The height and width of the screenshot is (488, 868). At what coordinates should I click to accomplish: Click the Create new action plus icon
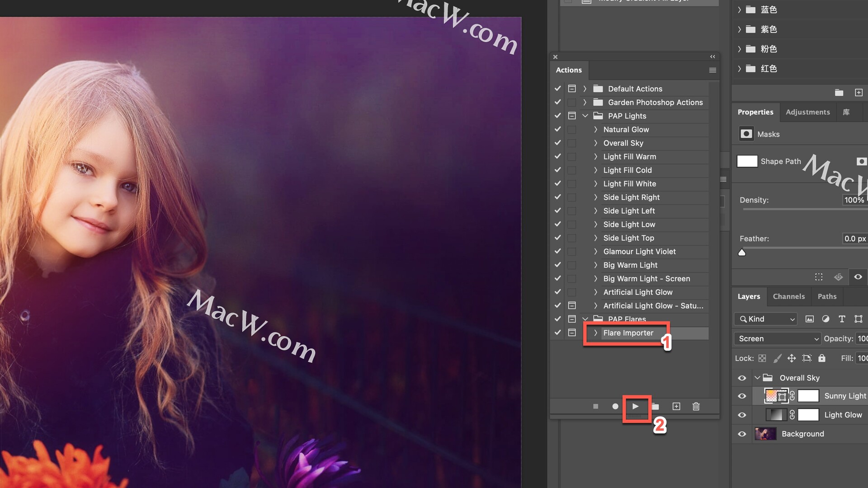point(676,406)
